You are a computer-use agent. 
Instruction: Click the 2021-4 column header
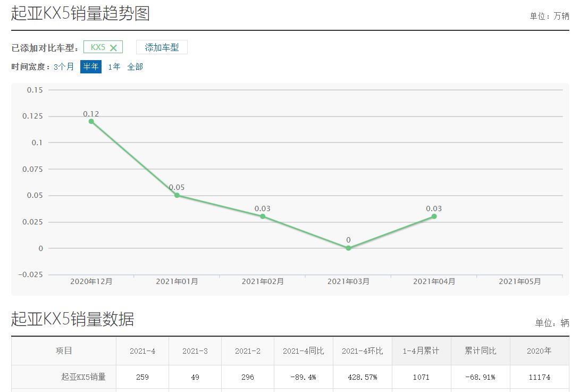tap(142, 351)
